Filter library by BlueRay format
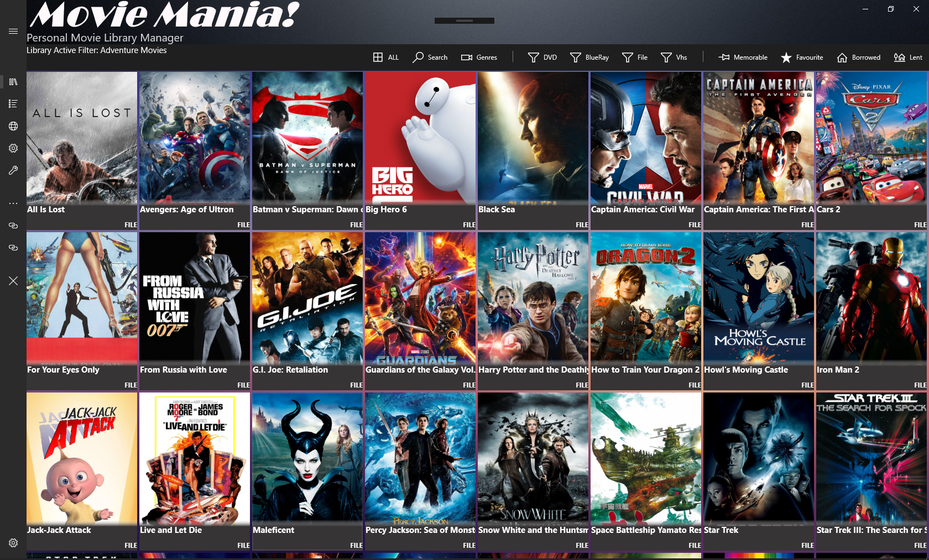Image resolution: width=929 pixels, height=560 pixels. pyautogui.click(x=589, y=57)
